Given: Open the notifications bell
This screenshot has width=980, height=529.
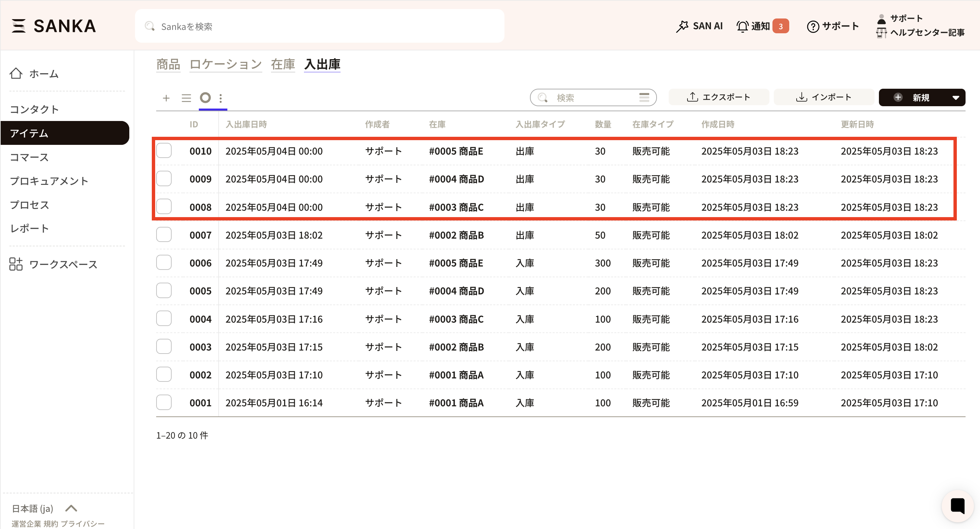Looking at the screenshot, I should point(743,26).
